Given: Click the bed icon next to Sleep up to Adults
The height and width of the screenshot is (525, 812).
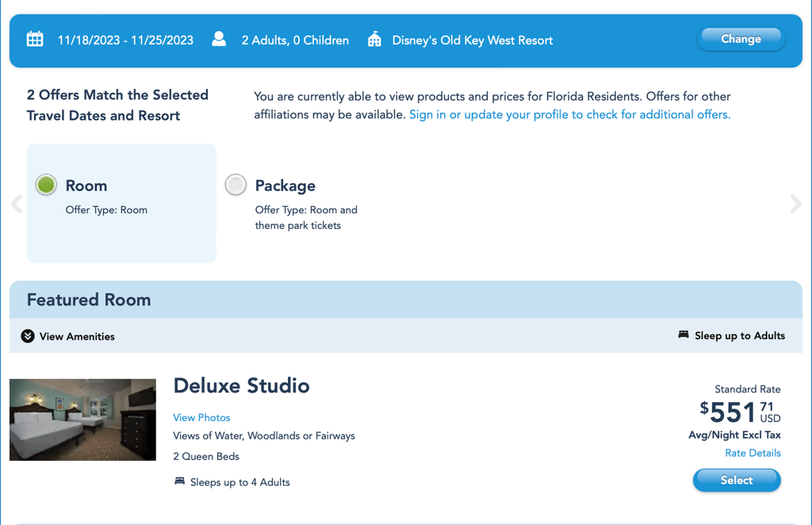Looking at the screenshot, I should pos(683,335).
